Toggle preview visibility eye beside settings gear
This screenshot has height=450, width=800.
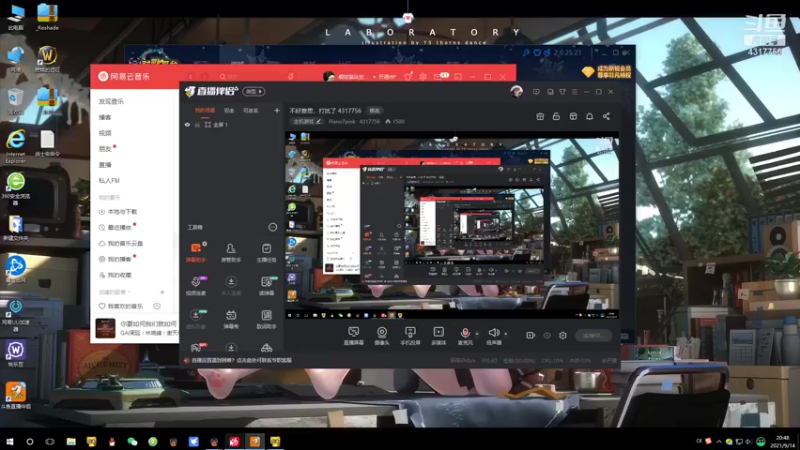pyautogui.click(x=547, y=335)
